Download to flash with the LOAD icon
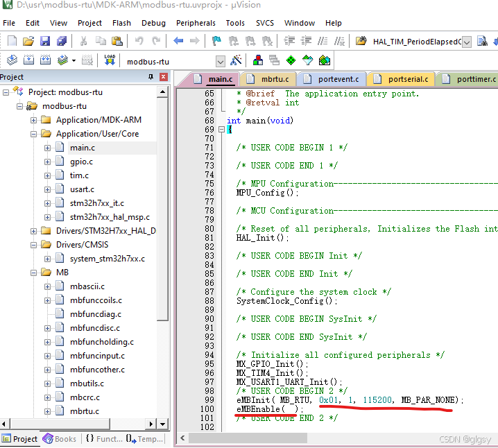 110,60
